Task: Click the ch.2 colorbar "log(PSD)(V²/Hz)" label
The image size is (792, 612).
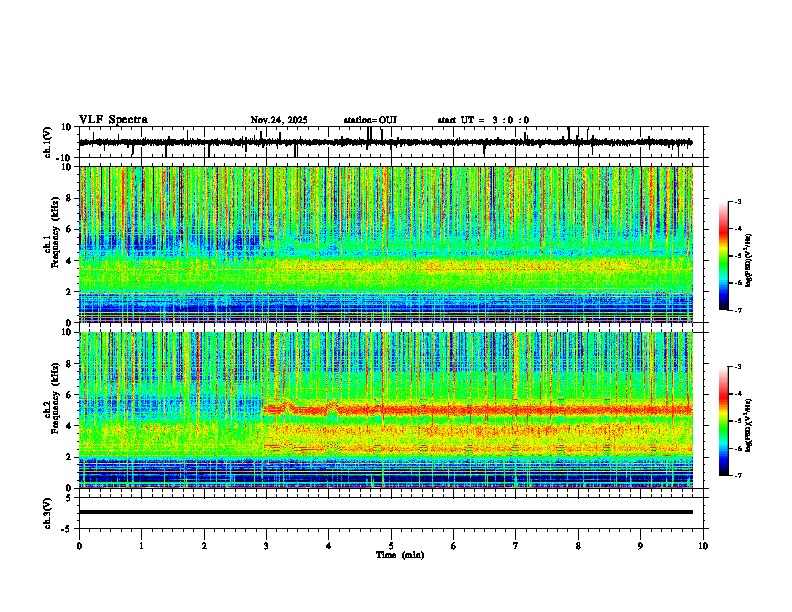Action: point(748,425)
